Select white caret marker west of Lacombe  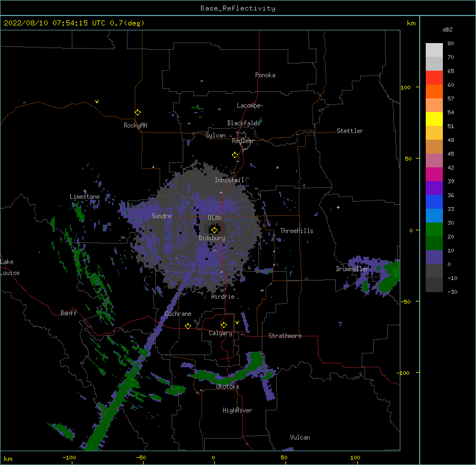point(219,109)
